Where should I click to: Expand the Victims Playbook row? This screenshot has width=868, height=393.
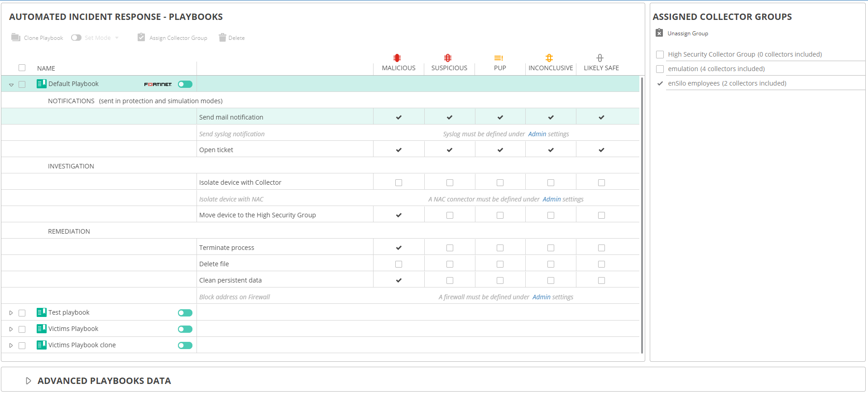point(11,329)
